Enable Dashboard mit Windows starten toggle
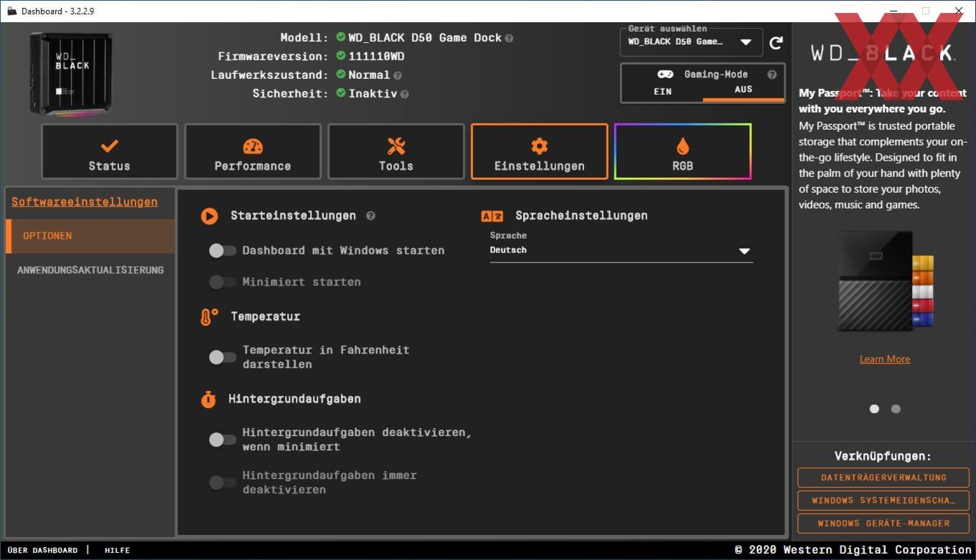Screen dimensions: 976x560 point(222,251)
